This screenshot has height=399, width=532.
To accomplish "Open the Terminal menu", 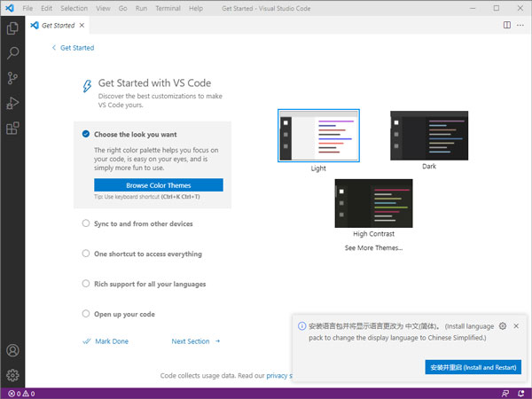I will point(168,8).
